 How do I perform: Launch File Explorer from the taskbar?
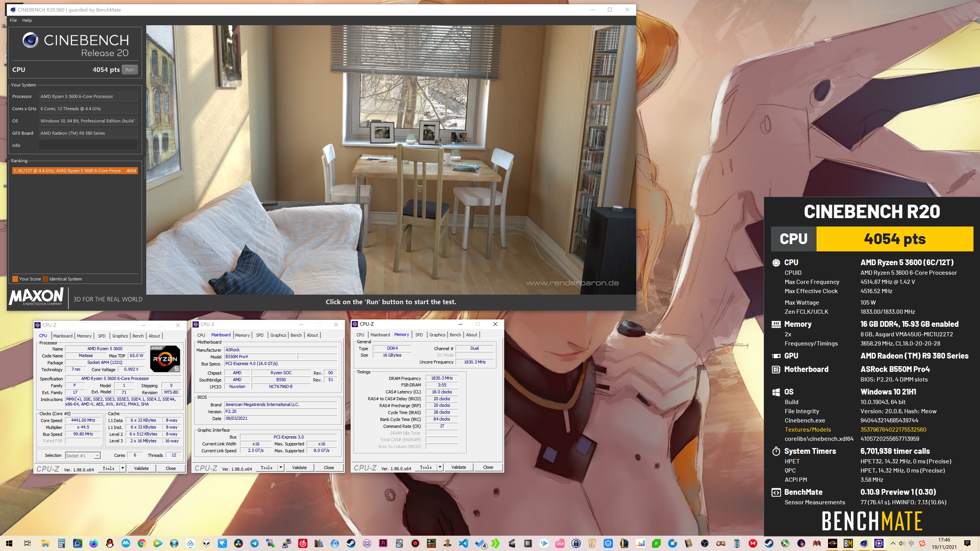45,543
